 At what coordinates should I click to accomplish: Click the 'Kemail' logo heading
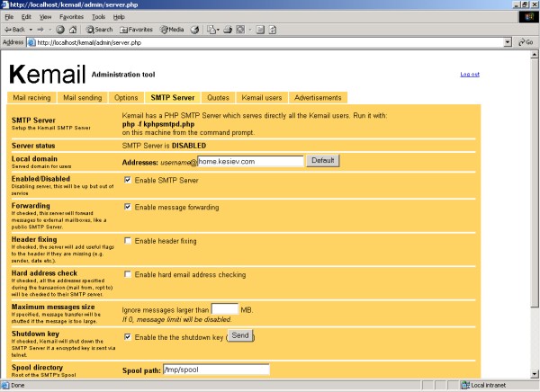coord(47,75)
